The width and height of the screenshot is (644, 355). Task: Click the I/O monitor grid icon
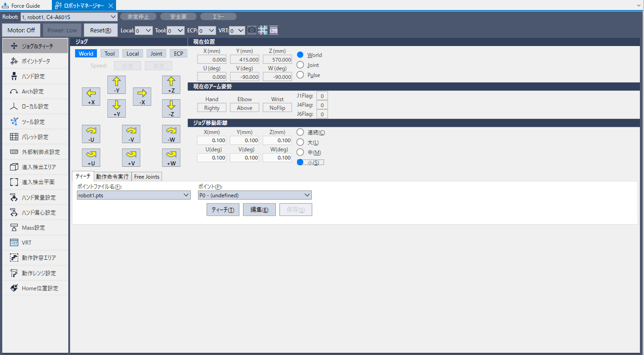(263, 31)
